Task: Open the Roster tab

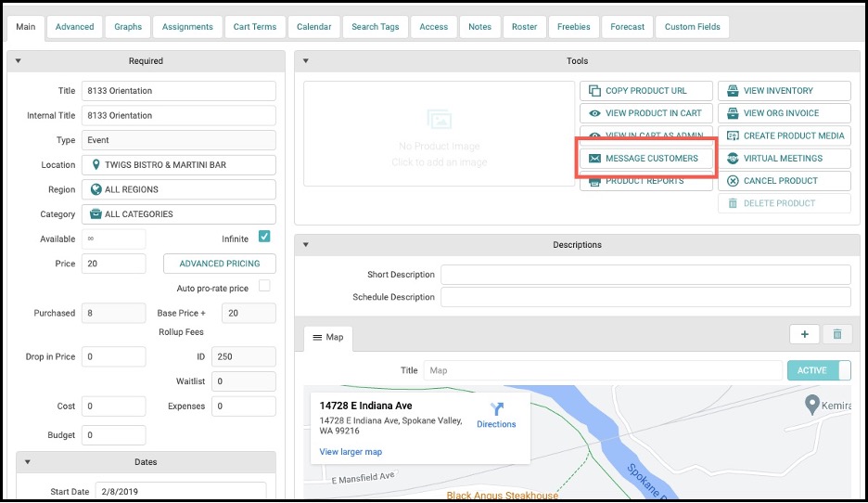Action: [524, 27]
